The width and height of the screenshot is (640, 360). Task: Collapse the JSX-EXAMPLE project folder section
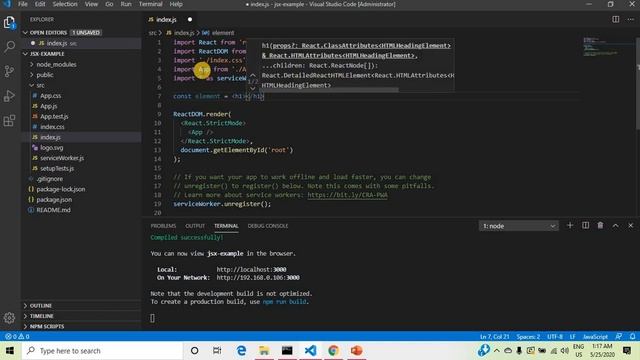(x=26, y=54)
